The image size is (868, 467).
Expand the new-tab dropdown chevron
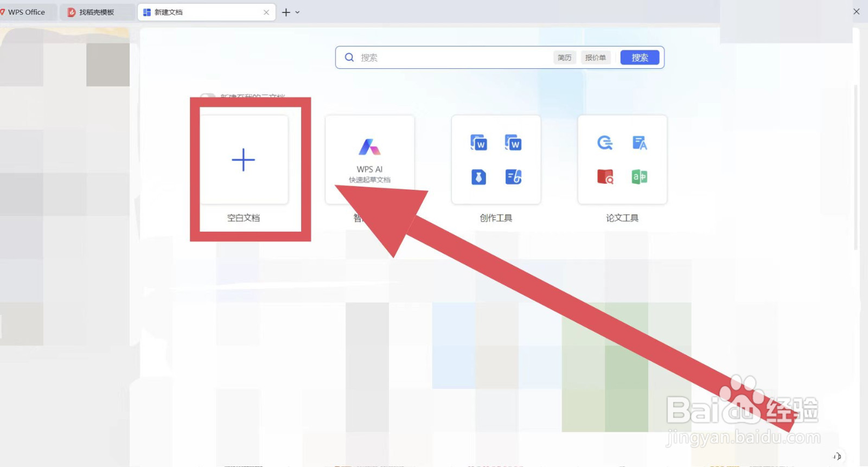tap(297, 12)
